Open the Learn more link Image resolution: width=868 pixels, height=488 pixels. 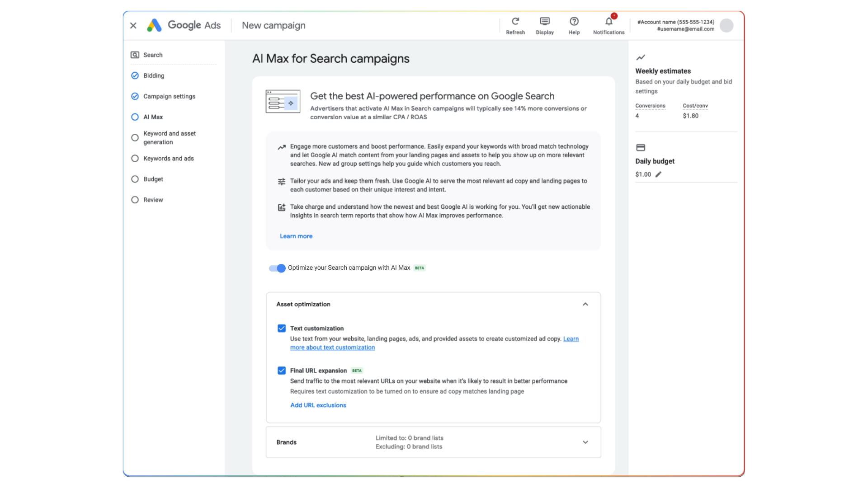tap(296, 236)
